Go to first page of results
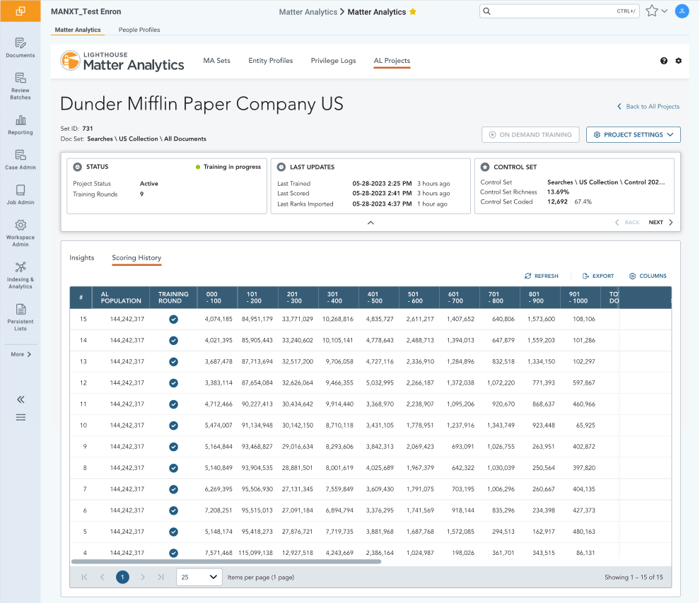Viewport: 700px width, 603px height. point(84,577)
